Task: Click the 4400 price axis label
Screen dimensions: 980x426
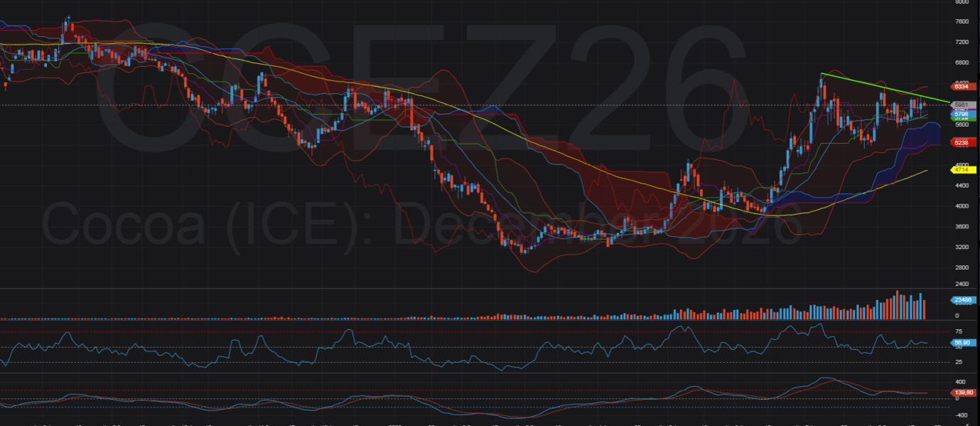Action: pos(962,186)
